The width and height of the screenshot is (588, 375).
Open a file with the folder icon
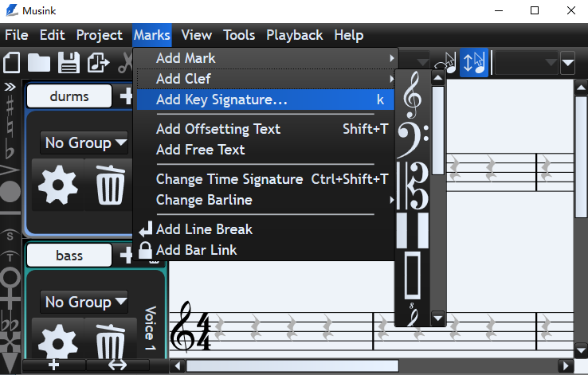click(x=40, y=62)
